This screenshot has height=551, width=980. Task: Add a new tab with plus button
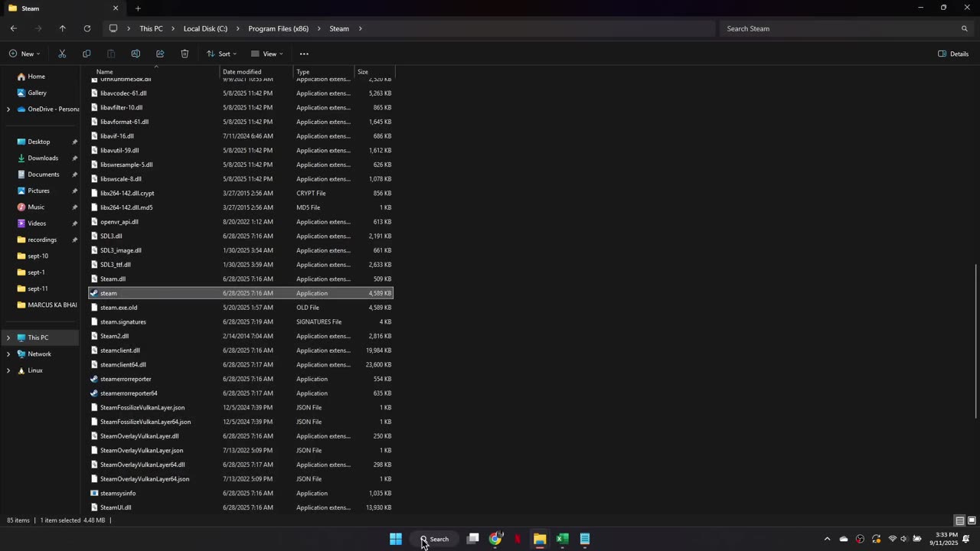(138, 8)
